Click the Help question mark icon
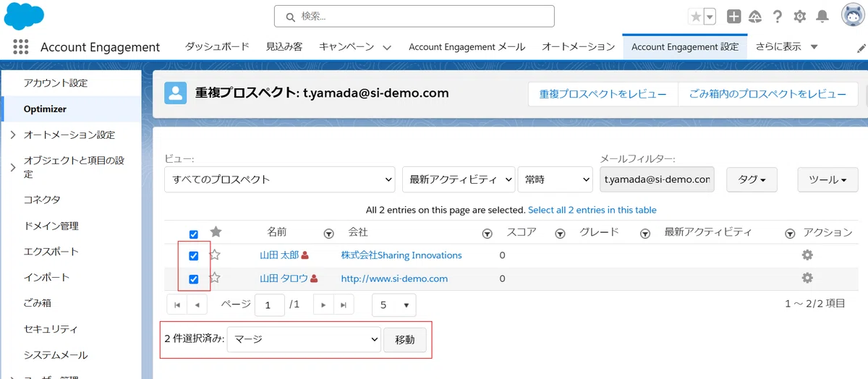The image size is (868, 379). 778,17
